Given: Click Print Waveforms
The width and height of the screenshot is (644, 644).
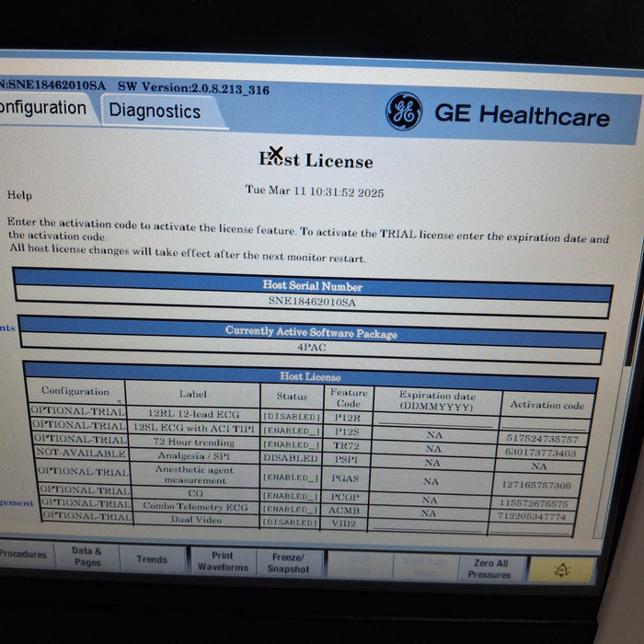Looking at the screenshot, I should coord(222,561).
